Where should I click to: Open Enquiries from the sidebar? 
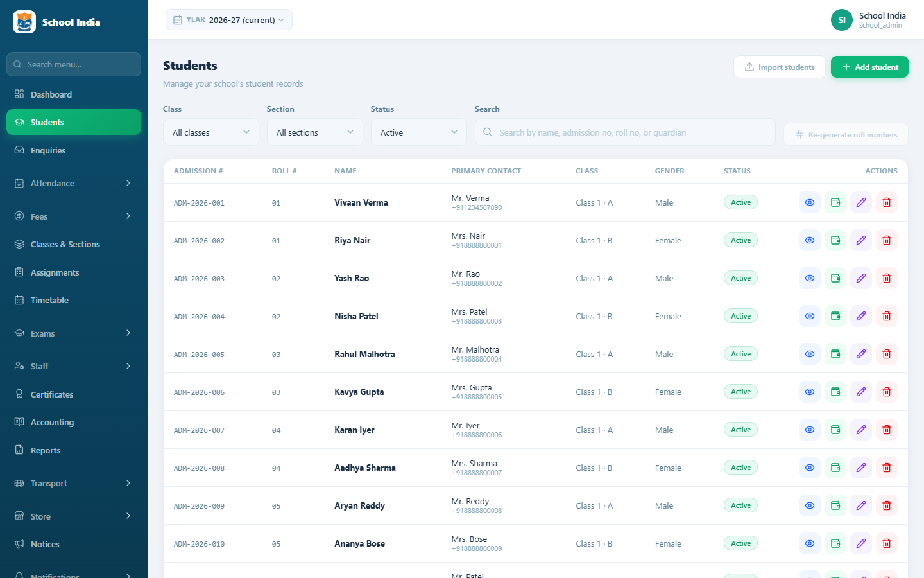74,150
